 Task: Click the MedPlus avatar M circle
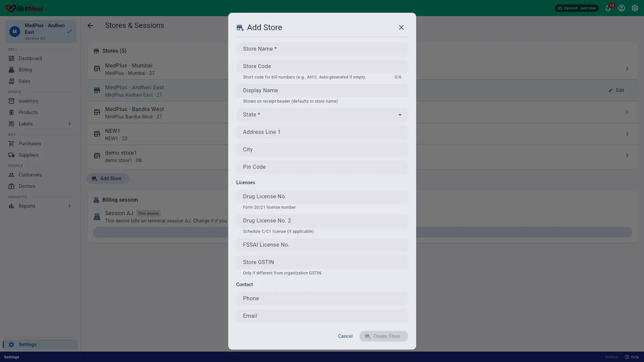point(14,32)
